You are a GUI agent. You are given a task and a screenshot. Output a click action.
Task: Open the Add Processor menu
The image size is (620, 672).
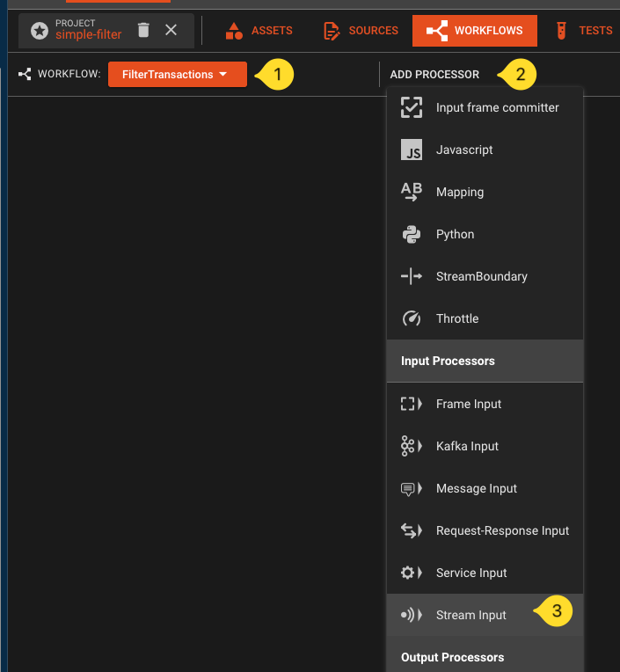434,75
